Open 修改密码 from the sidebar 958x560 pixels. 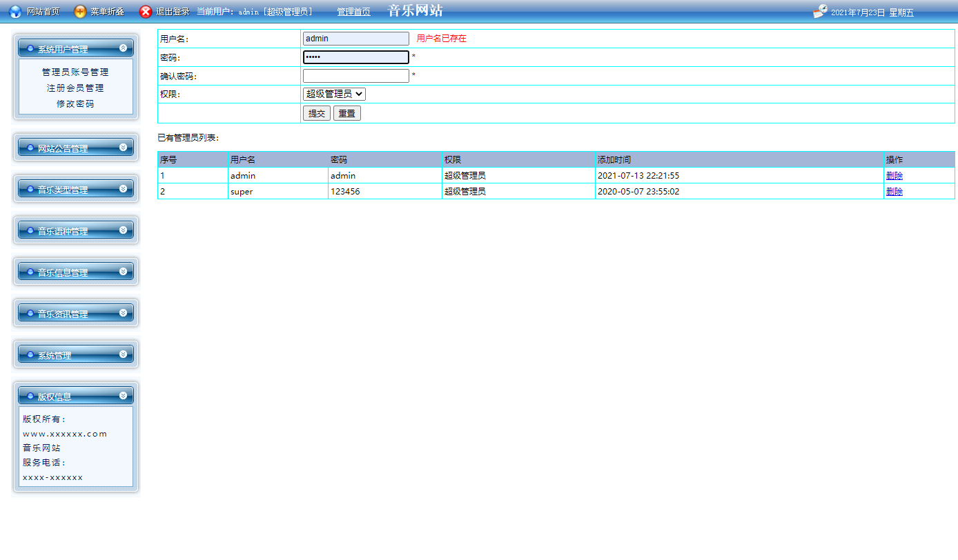[75, 103]
